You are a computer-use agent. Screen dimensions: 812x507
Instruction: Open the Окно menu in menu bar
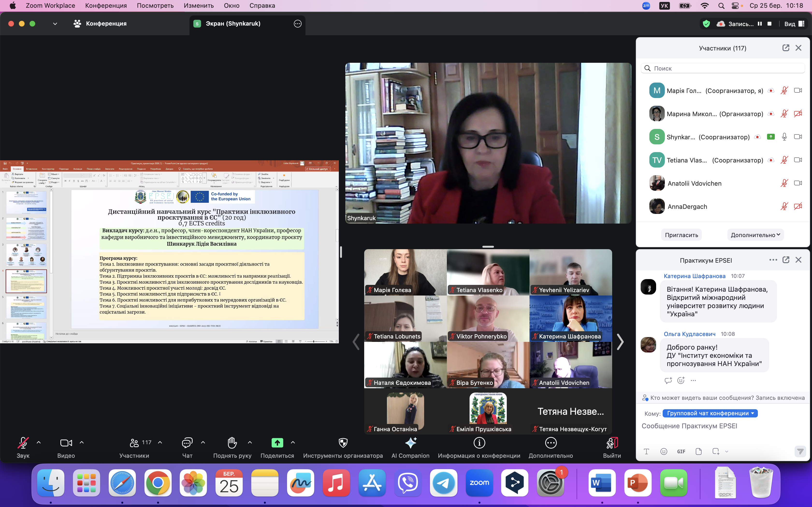coord(232,6)
